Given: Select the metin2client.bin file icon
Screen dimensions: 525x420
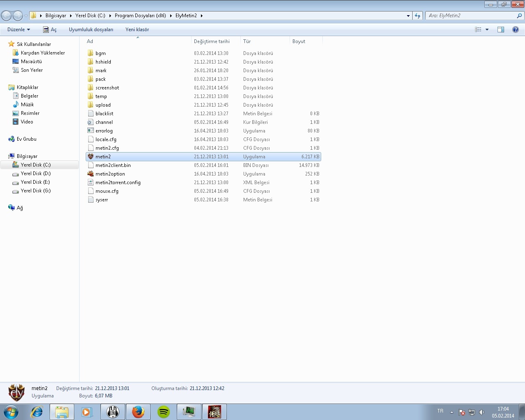Looking at the screenshot, I should coord(91,165).
